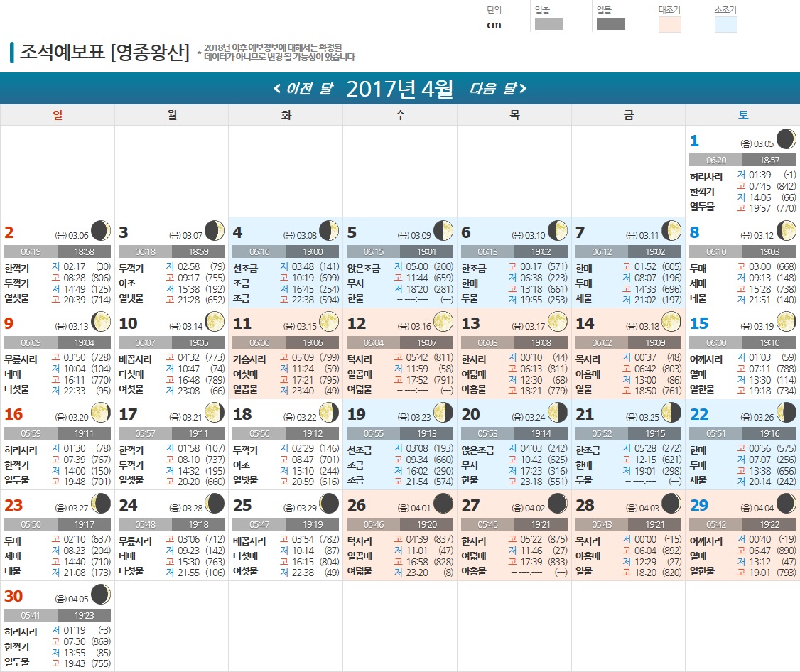
Task: Click tide label '배꼽사리' on April 25
Action: 249,541
